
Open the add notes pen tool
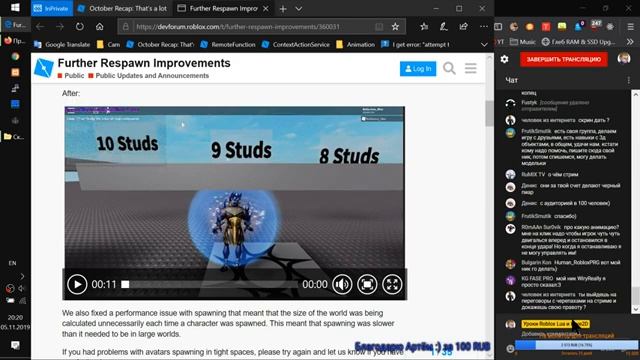point(444,27)
